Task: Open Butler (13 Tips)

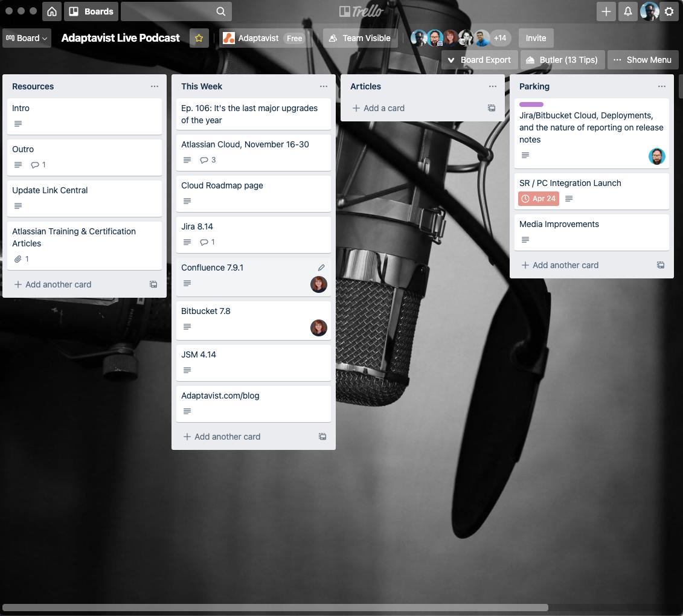Action: pos(562,60)
